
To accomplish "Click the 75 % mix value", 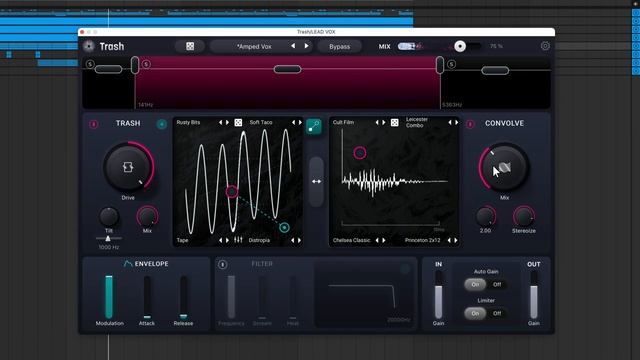I will 496,47.
